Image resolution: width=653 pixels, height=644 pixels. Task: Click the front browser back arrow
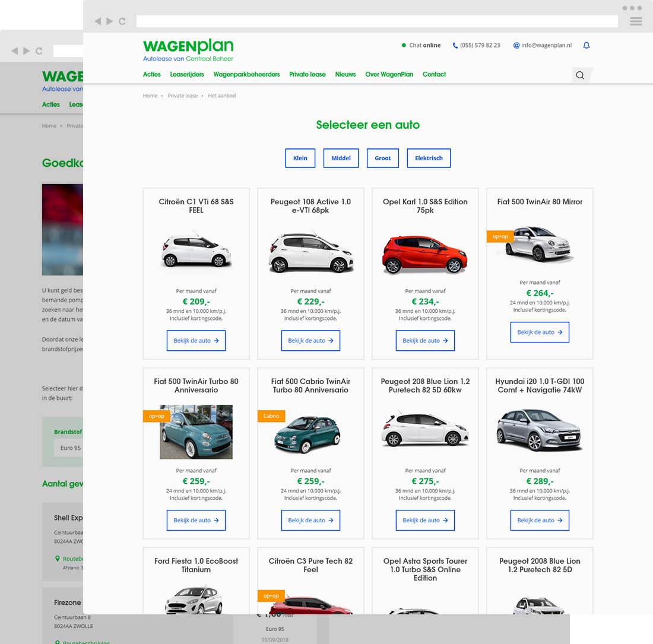[97, 21]
